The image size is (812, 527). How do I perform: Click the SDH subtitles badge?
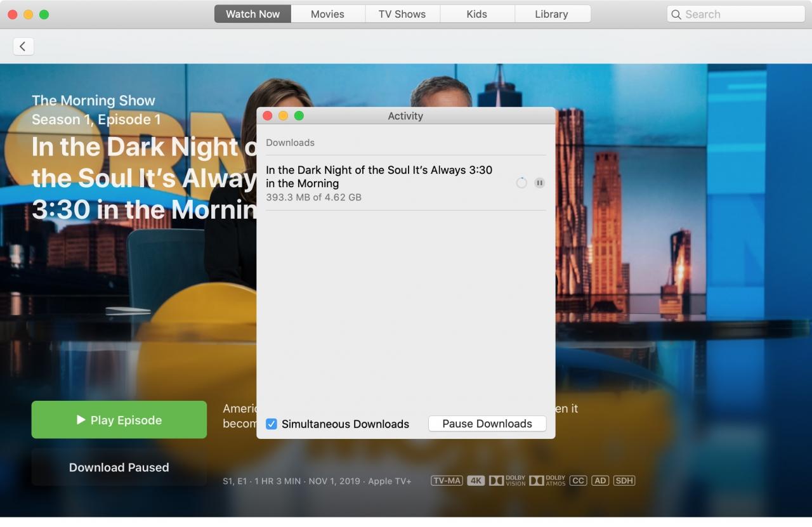click(x=624, y=481)
